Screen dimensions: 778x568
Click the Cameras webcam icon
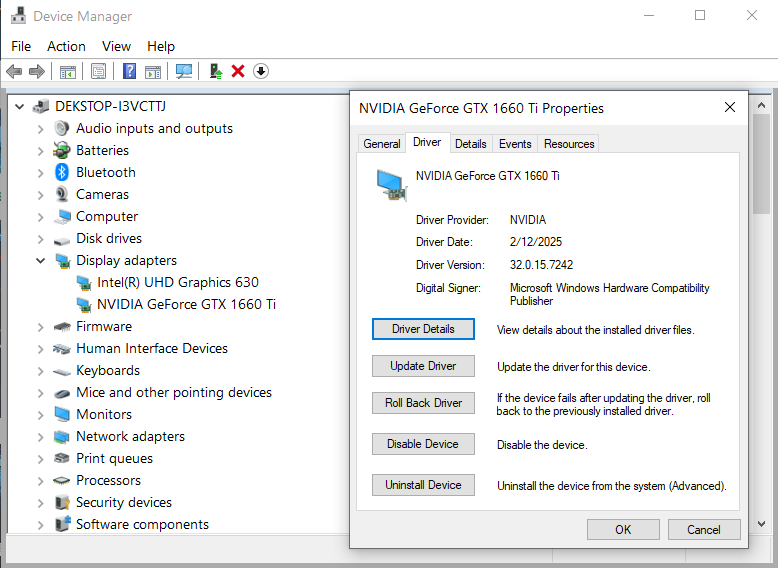click(62, 194)
